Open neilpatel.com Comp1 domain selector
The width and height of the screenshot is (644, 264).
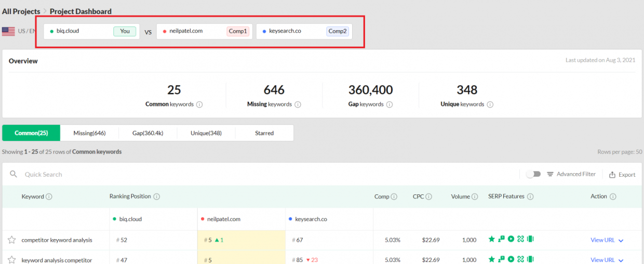205,31
